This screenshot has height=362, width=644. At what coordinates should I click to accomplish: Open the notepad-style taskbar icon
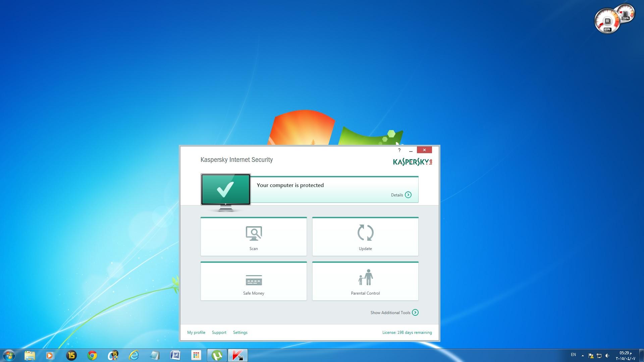coord(155,355)
